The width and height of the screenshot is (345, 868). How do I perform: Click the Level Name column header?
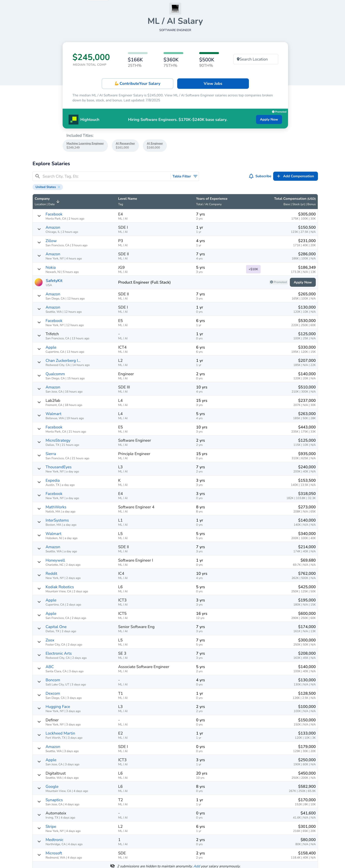coord(127,199)
